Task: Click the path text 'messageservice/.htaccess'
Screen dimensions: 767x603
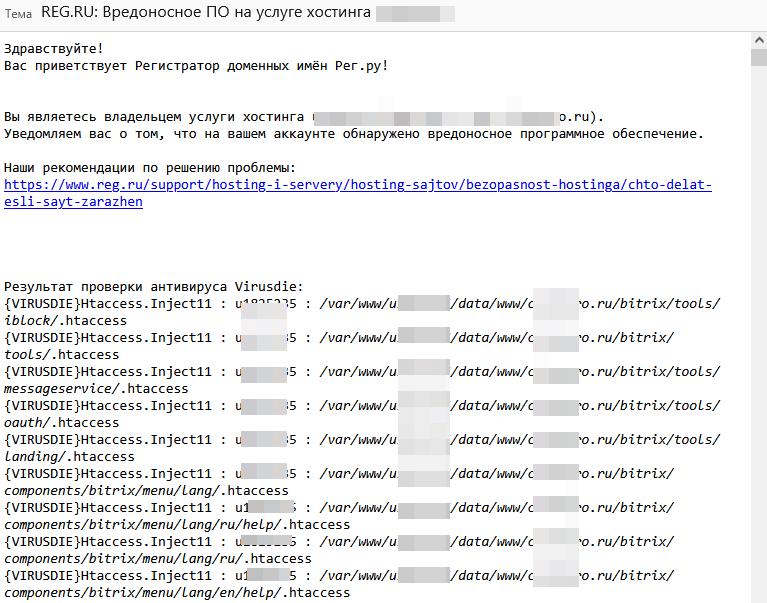Action: [96, 389]
